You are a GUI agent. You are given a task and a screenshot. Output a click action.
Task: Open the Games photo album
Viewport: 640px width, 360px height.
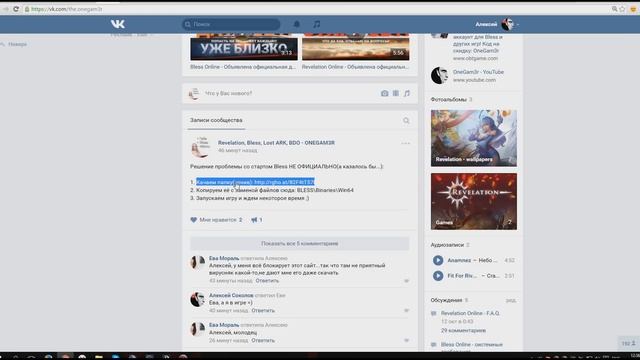tap(473, 201)
